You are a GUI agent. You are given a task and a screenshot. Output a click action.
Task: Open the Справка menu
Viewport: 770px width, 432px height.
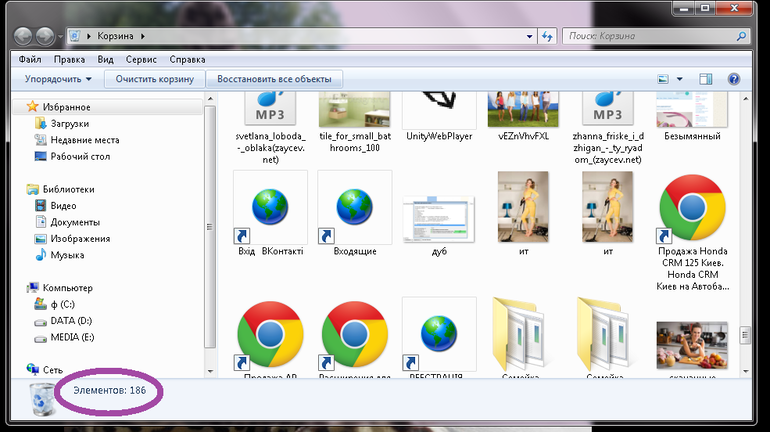click(x=187, y=59)
